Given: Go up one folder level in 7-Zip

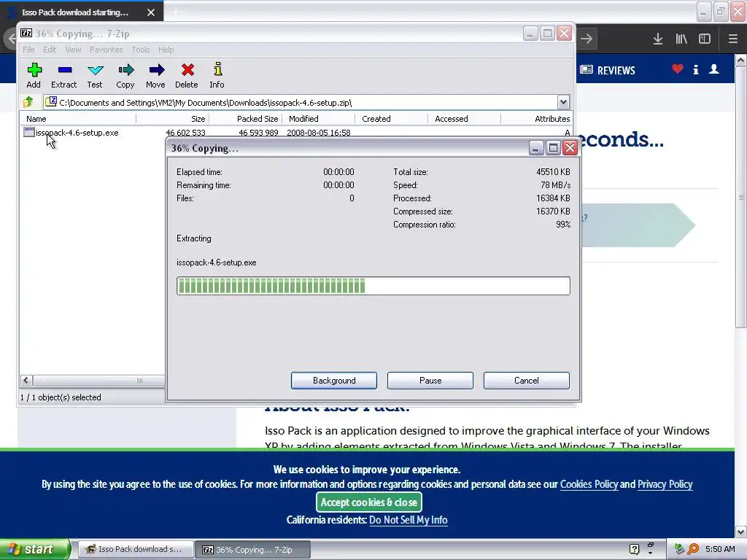Looking at the screenshot, I should click(28, 102).
